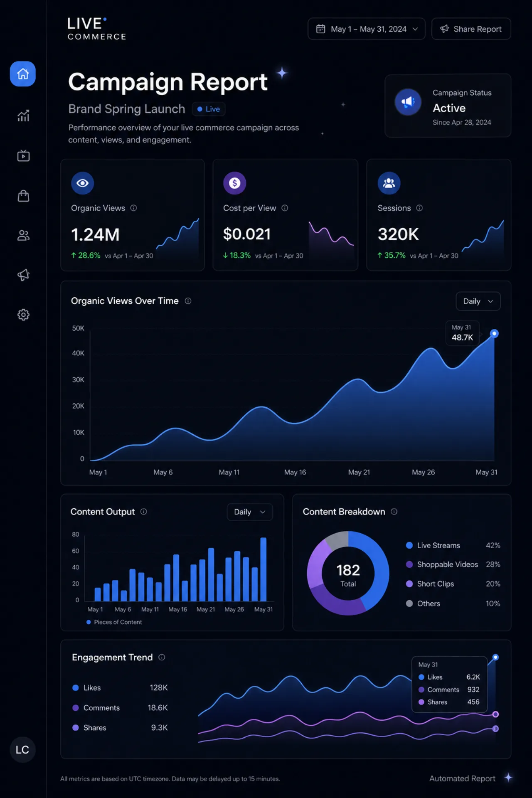Click the sparkle icon next to Automated Report

click(x=508, y=777)
